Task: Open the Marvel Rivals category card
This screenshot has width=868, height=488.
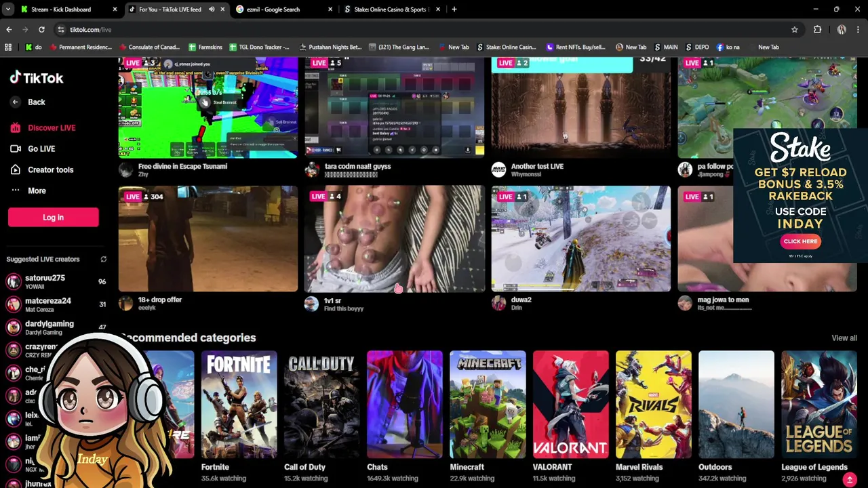Action: pos(653,405)
